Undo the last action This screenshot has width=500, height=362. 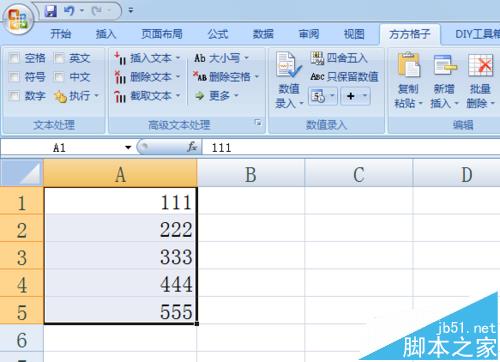coord(69,11)
